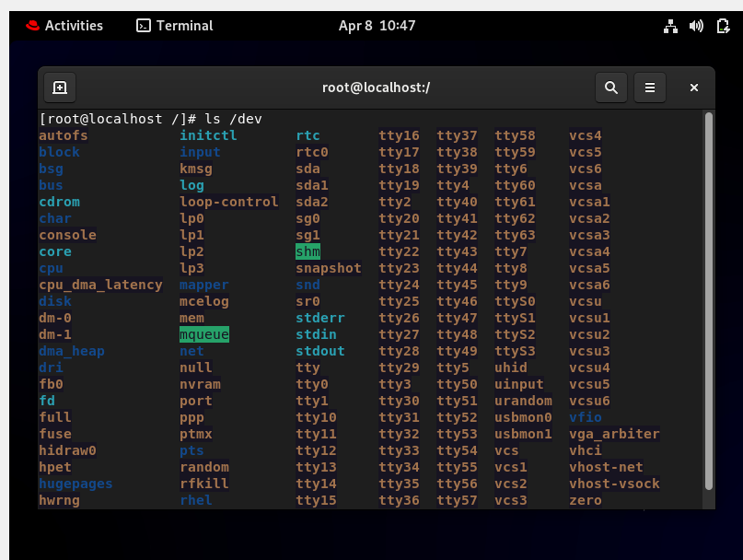Open the date and time panel
This screenshot has width=743, height=560.
click(x=377, y=26)
